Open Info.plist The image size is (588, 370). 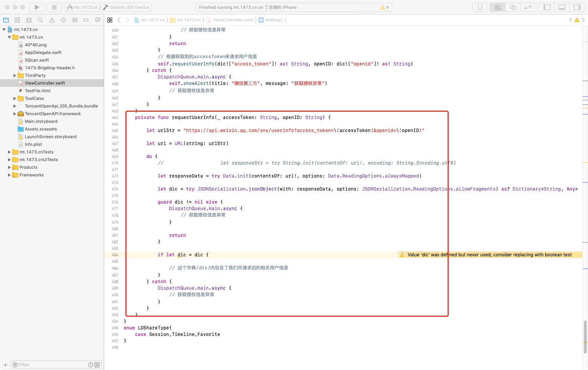click(33, 144)
